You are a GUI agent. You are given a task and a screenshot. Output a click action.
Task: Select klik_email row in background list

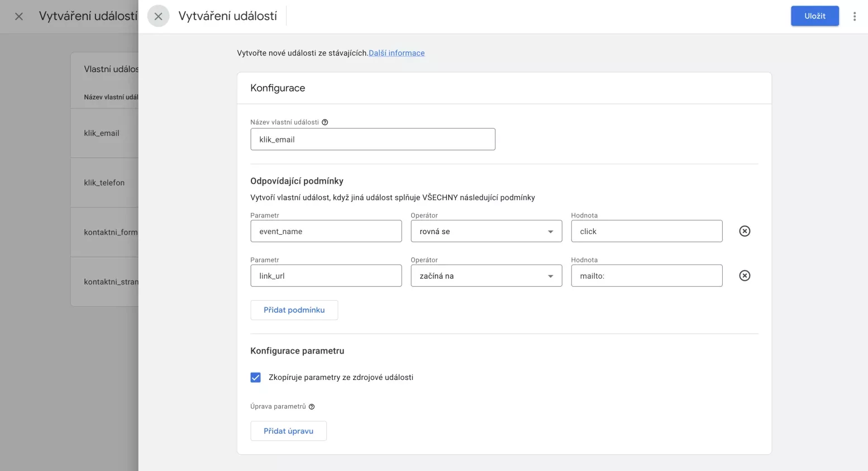point(104,133)
